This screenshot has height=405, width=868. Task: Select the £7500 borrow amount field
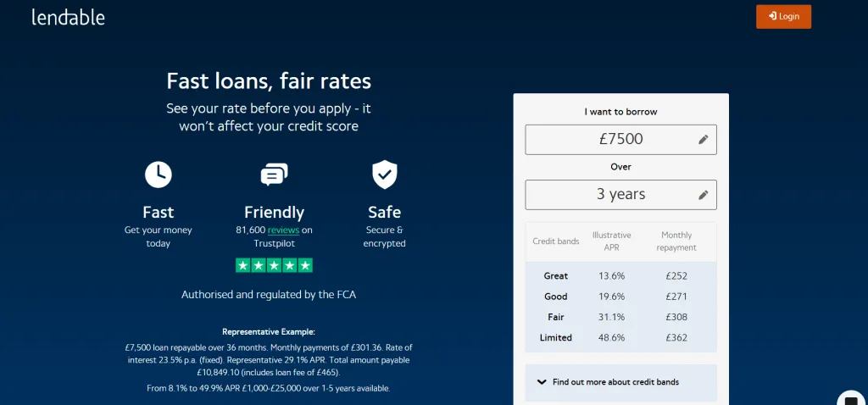tap(620, 140)
